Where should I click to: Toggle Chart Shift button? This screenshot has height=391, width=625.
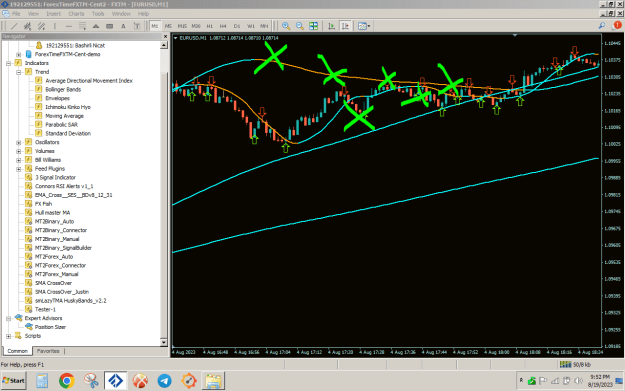pyautogui.click(x=345, y=26)
